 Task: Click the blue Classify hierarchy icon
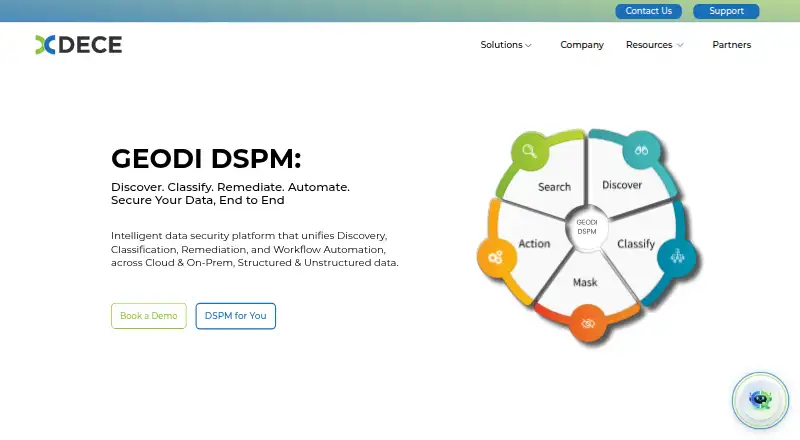coord(677,257)
